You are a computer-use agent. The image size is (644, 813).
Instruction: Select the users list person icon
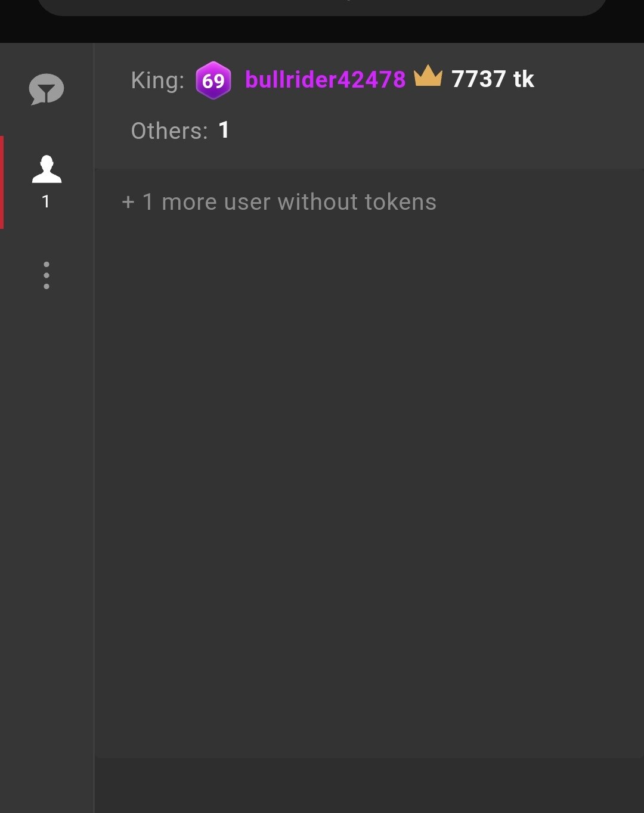pyautogui.click(x=47, y=169)
